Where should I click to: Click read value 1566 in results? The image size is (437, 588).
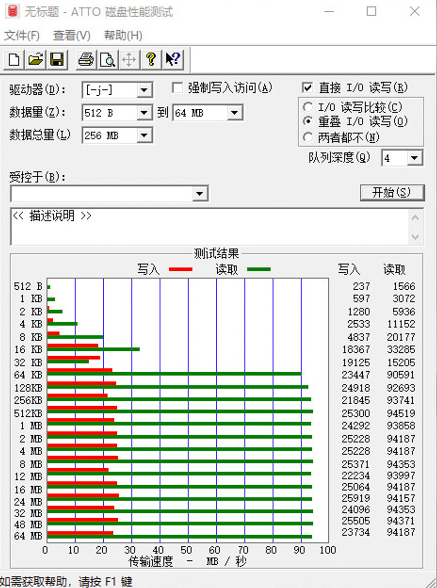click(x=404, y=286)
